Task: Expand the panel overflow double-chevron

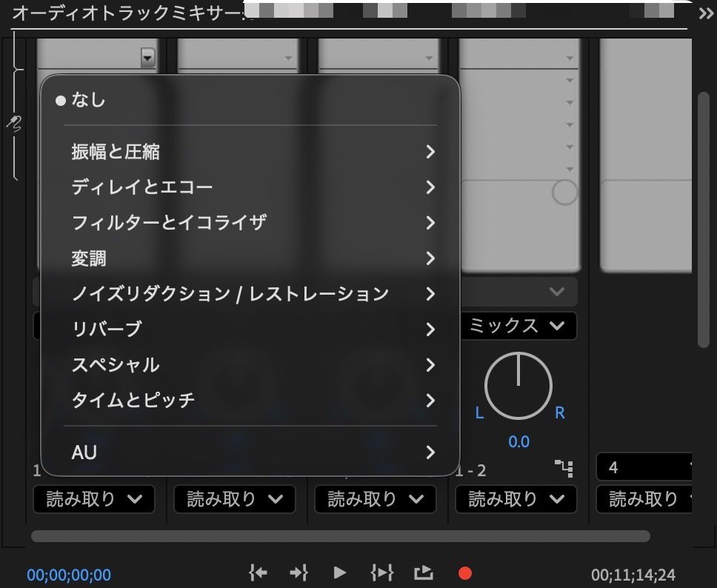Action: pos(706,13)
